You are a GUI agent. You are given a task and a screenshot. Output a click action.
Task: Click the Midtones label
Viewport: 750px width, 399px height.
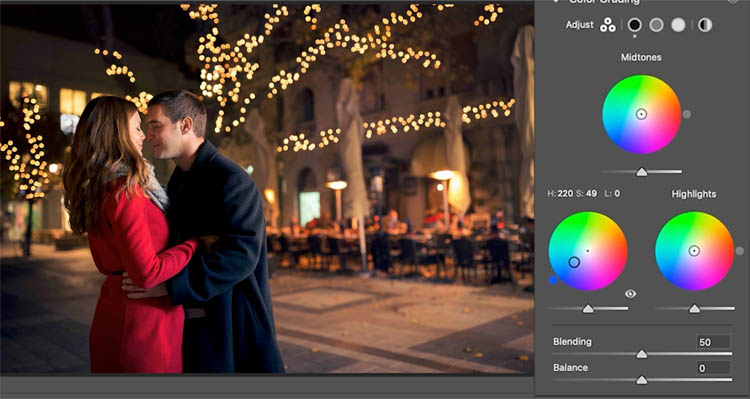(641, 57)
